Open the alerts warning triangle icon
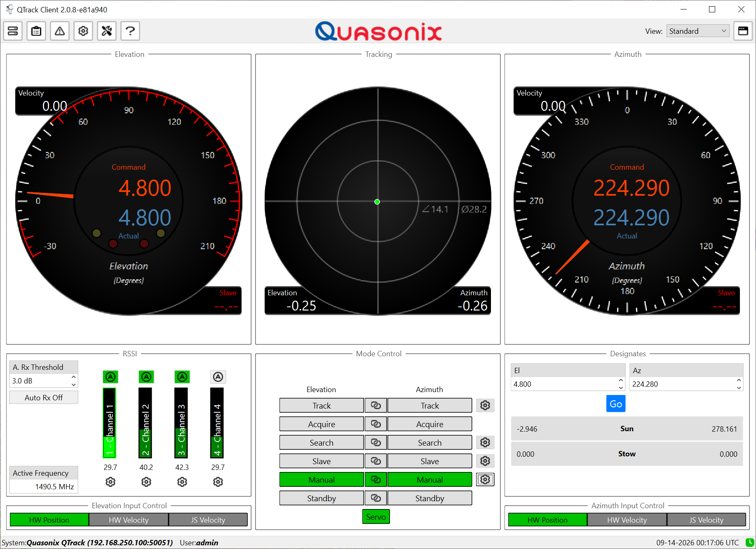756x549 pixels. [60, 31]
